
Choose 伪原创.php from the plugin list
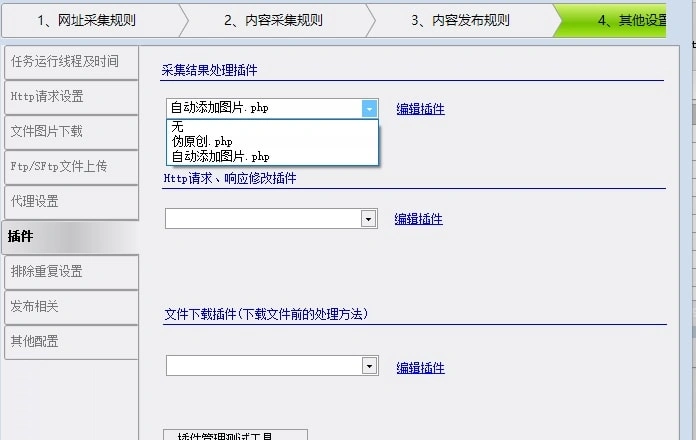[202, 142]
